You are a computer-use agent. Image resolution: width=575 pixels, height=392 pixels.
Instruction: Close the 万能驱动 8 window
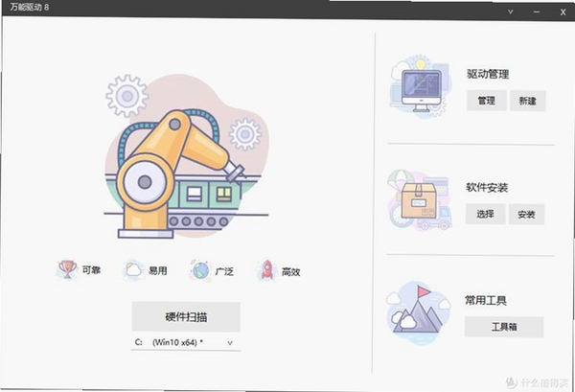click(563, 12)
